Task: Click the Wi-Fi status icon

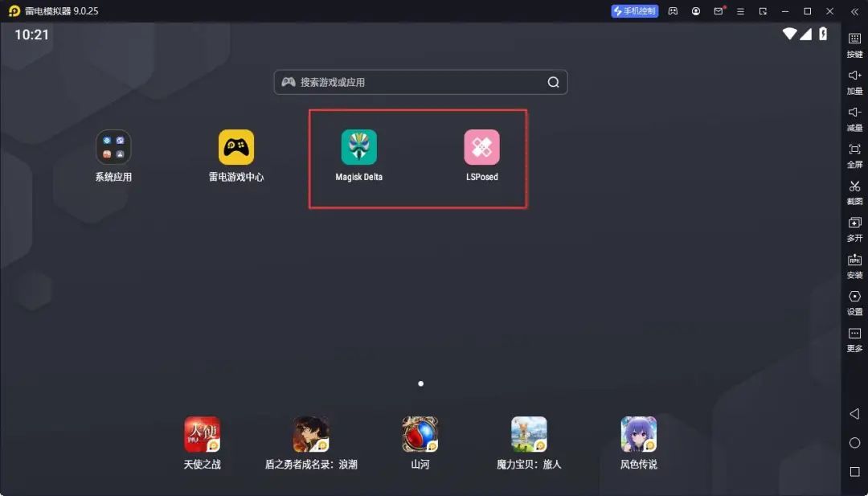Action: [789, 35]
